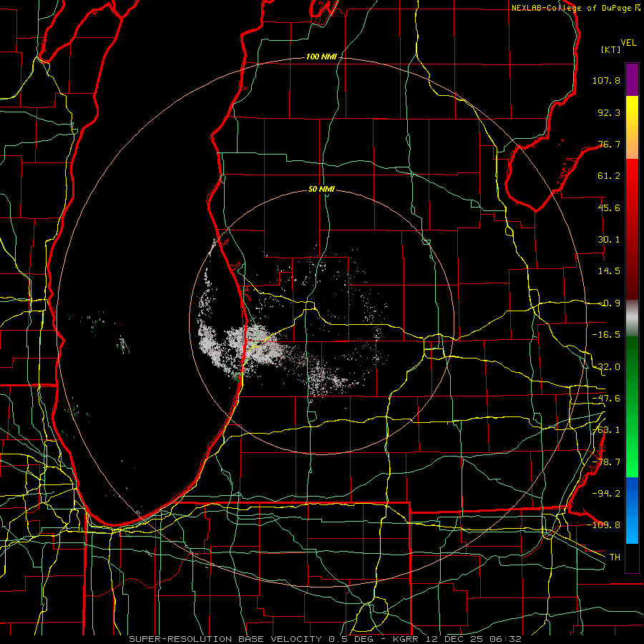This screenshot has height=644, width=644.
Task: Pick the black TH segment of color bar
Action: (x=632, y=558)
